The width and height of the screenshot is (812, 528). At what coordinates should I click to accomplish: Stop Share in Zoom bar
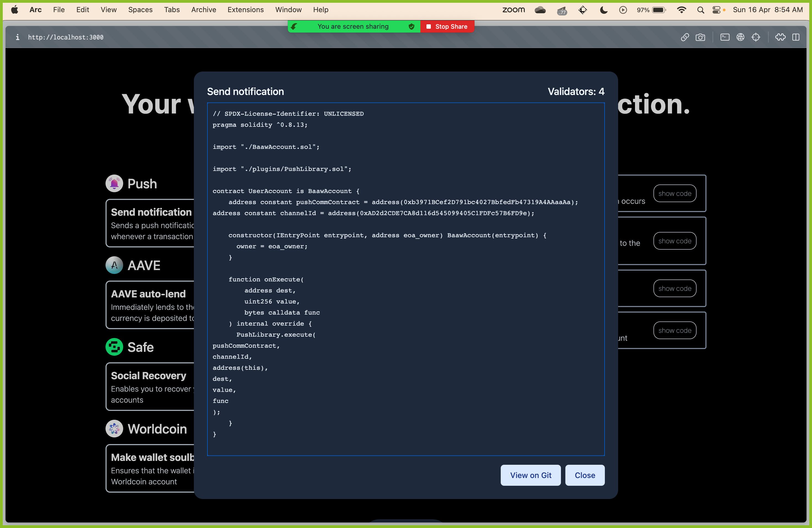click(x=447, y=27)
